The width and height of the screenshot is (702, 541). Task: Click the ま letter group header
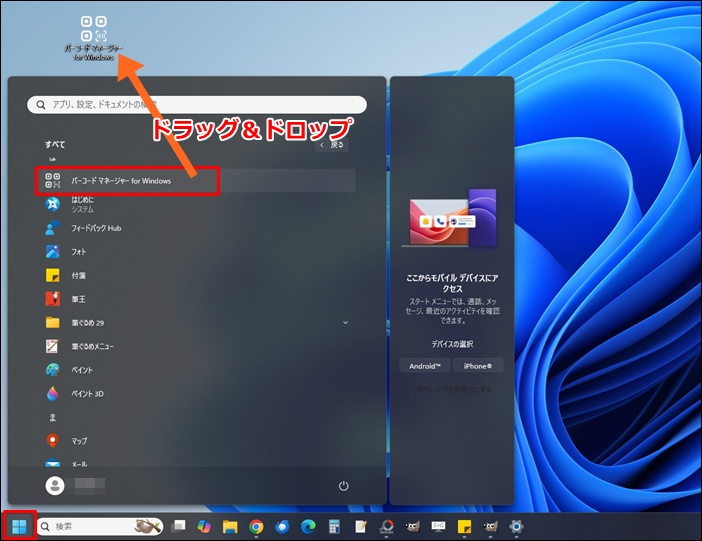pyautogui.click(x=52, y=418)
